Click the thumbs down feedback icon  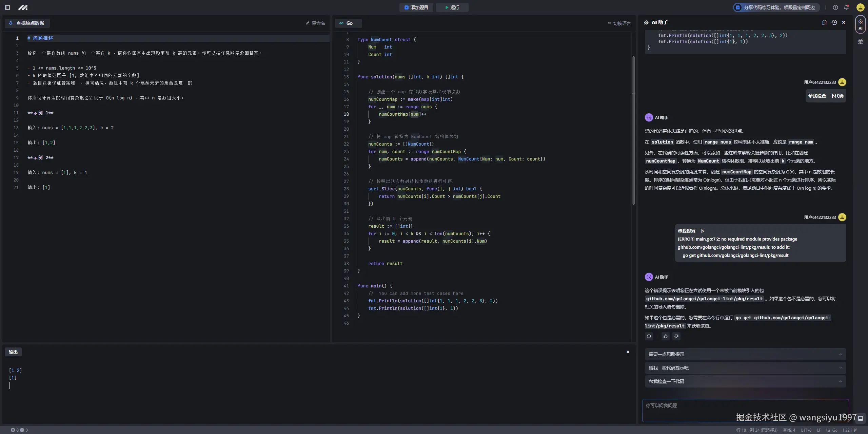pos(676,336)
